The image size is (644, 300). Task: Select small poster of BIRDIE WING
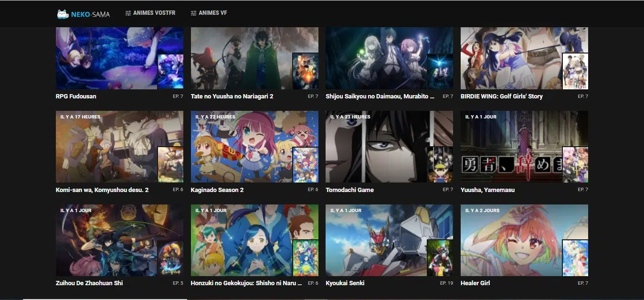click(575, 71)
